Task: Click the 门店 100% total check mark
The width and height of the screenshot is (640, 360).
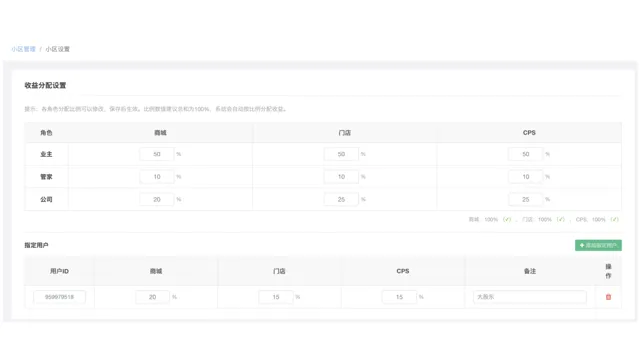Action: (561, 220)
